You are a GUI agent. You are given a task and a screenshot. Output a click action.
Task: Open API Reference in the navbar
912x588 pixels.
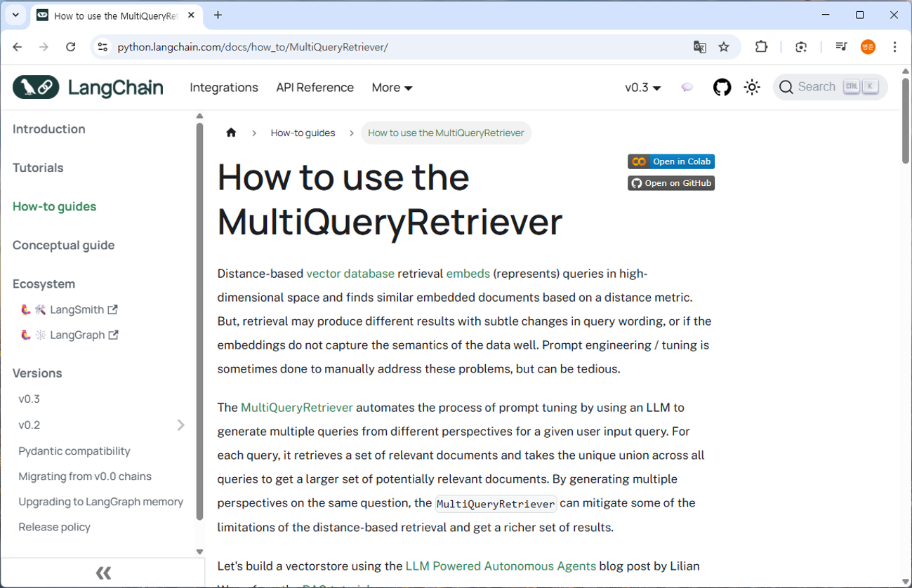coord(315,88)
